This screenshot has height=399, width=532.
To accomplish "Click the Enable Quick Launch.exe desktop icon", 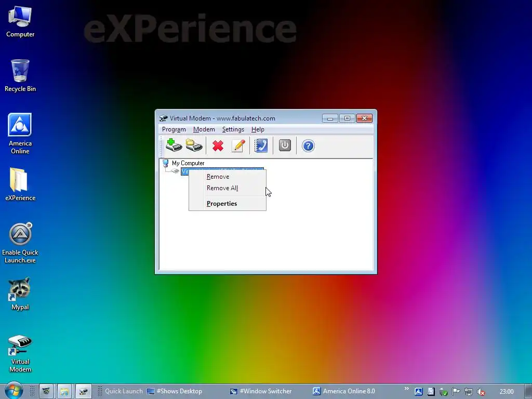I will click(20, 243).
